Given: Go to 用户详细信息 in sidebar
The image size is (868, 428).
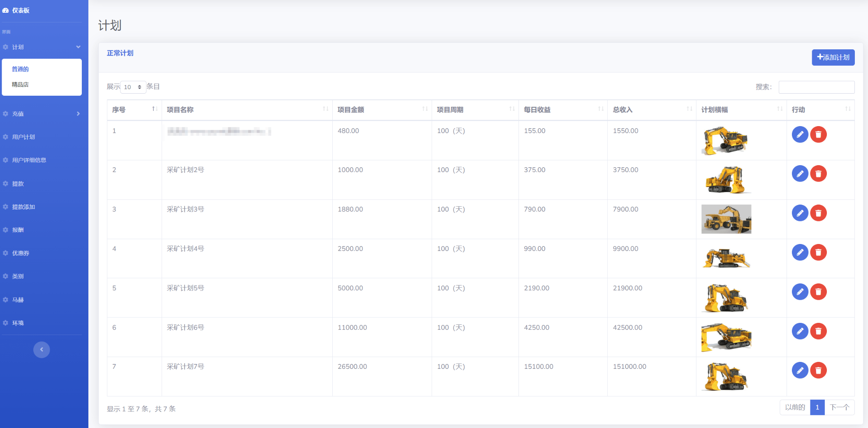Looking at the screenshot, I should tap(29, 160).
